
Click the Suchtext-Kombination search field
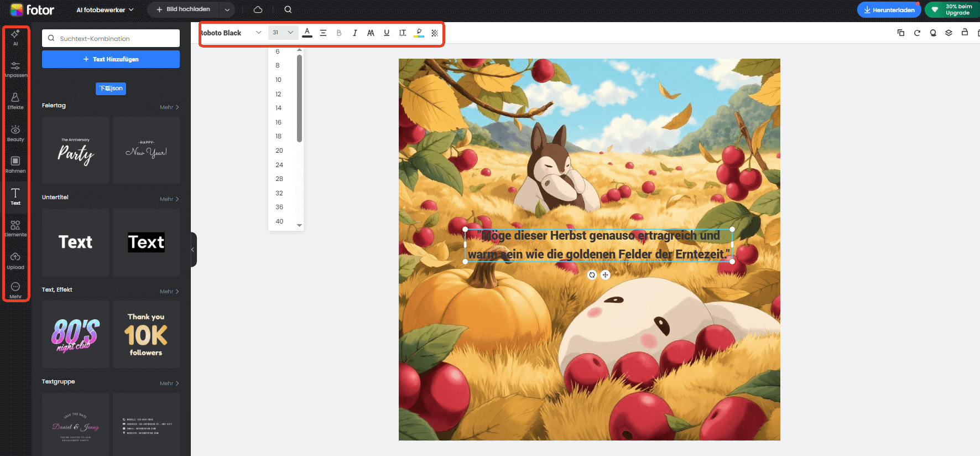click(111, 39)
